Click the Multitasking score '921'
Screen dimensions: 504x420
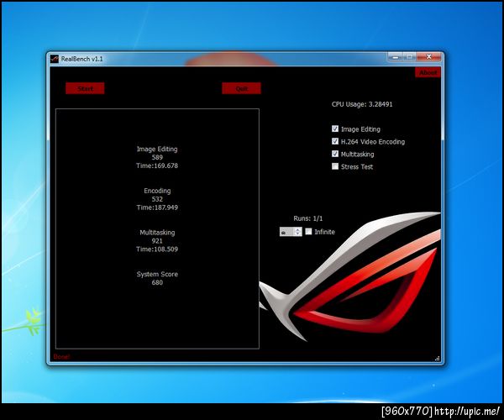tap(157, 241)
